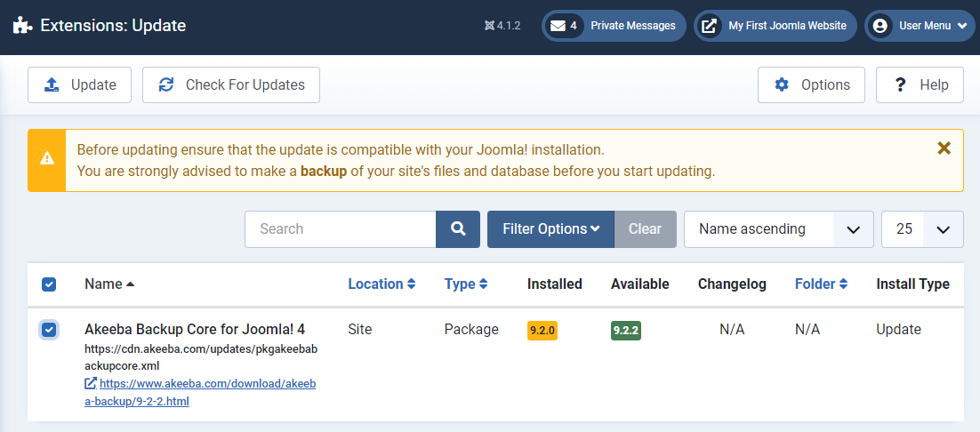This screenshot has height=432, width=980.
Task: Click the refresh icon on Check For Updates
Action: pos(166,85)
